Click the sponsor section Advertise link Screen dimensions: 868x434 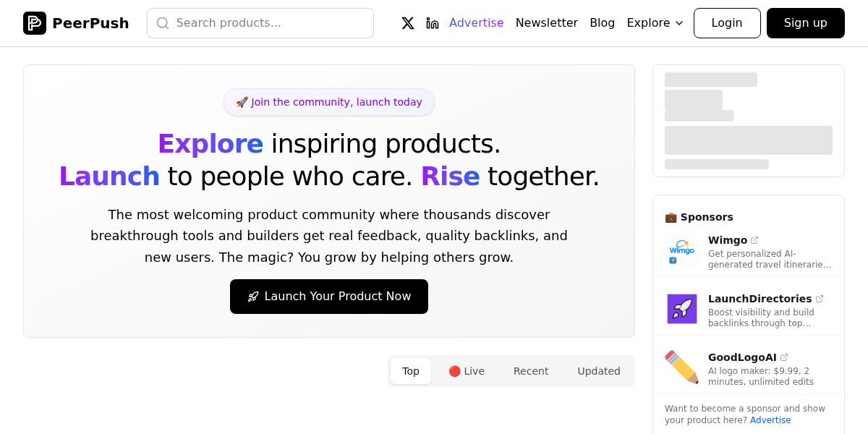[770, 420]
